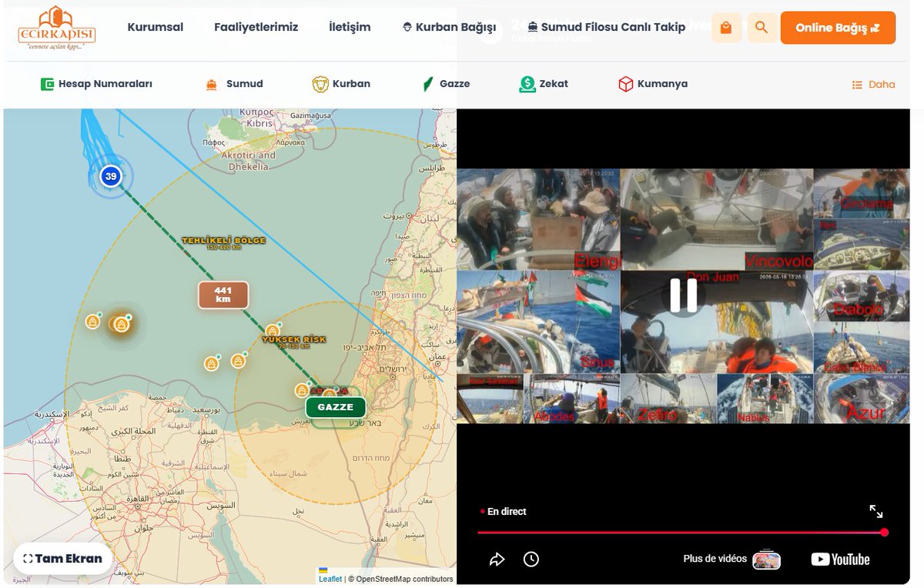Click the Ecirkapısı logo
The width and height of the screenshot is (924, 588).
pyautogui.click(x=57, y=28)
